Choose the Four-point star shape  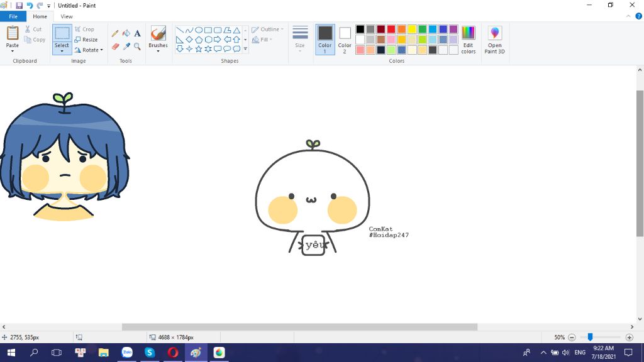pyautogui.click(x=189, y=49)
